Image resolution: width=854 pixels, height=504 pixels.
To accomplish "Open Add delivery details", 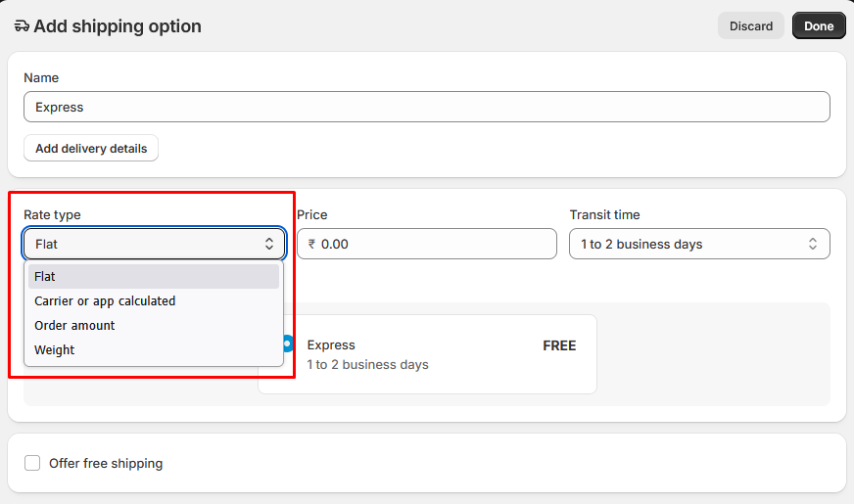I will coord(91,149).
